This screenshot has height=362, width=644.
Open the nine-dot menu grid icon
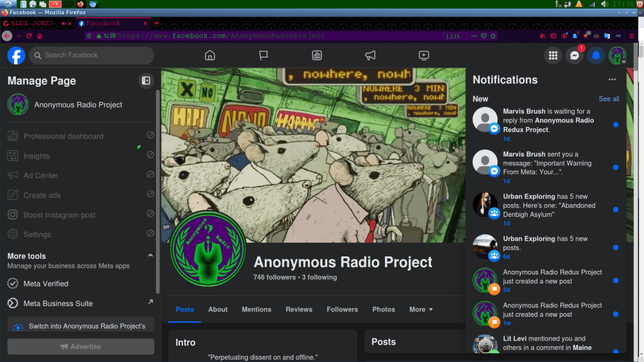pyautogui.click(x=553, y=55)
